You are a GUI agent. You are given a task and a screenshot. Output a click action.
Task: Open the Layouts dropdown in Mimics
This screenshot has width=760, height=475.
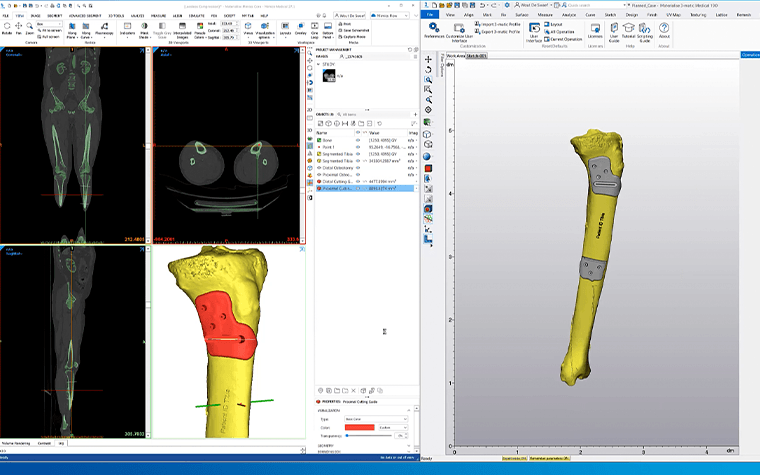coord(285,30)
